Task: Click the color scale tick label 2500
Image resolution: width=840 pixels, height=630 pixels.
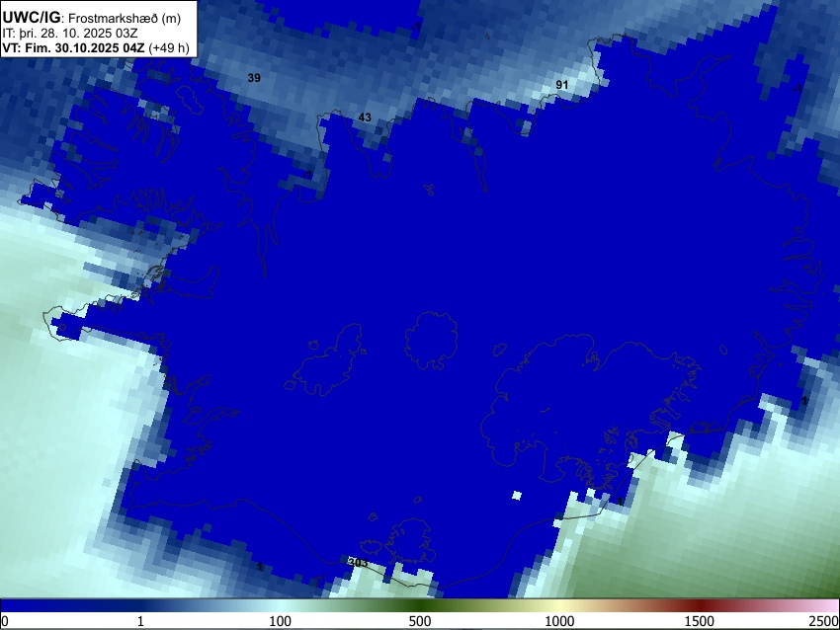Action: [x=824, y=621]
